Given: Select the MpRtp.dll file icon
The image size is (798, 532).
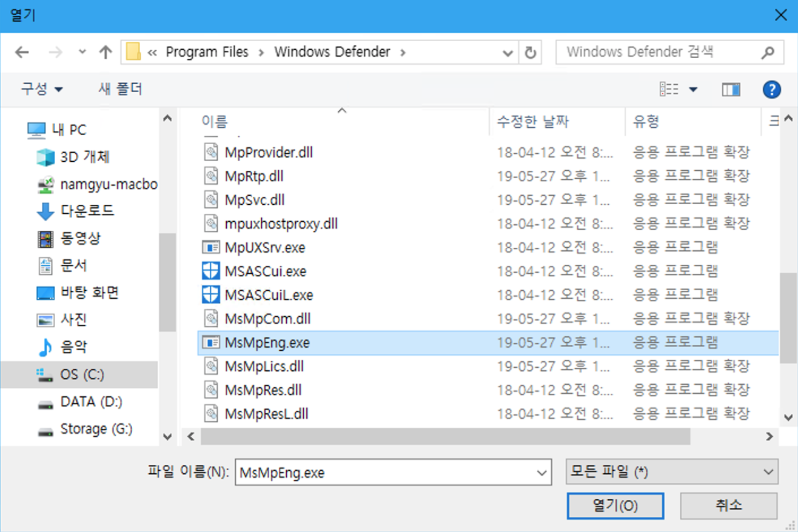Looking at the screenshot, I should pos(210,176).
